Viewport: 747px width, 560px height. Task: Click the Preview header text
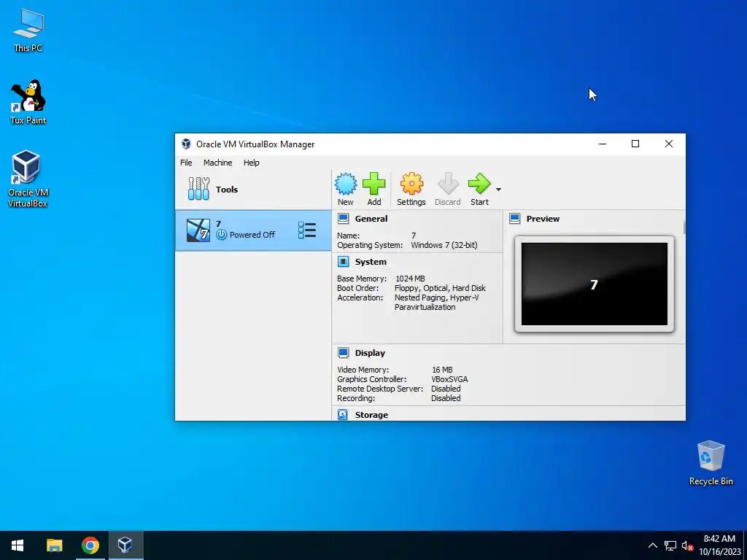point(543,219)
